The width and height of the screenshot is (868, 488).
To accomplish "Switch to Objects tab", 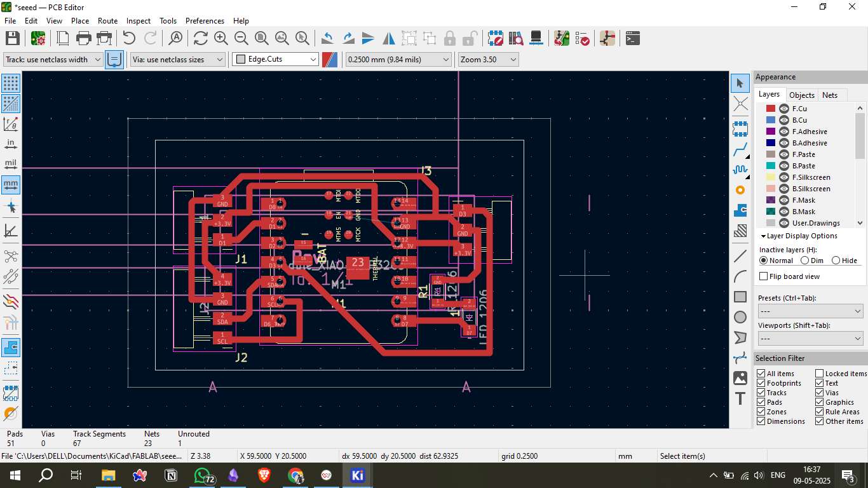I will pyautogui.click(x=801, y=95).
